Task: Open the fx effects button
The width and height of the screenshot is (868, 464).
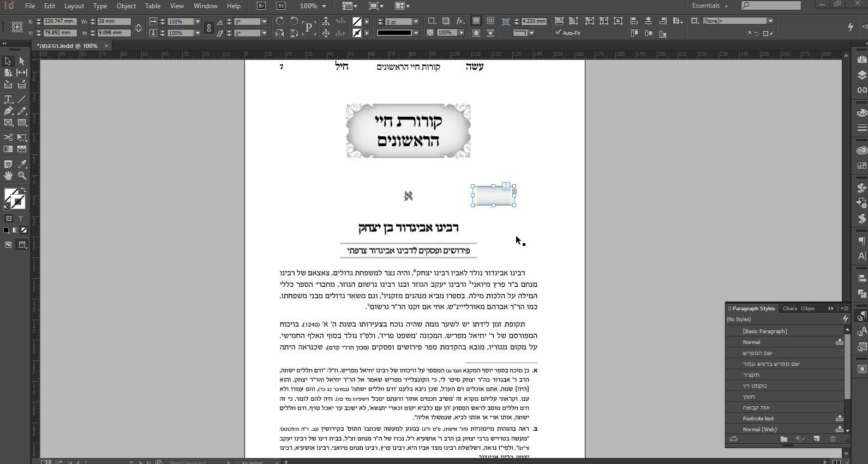Action: pos(460,21)
